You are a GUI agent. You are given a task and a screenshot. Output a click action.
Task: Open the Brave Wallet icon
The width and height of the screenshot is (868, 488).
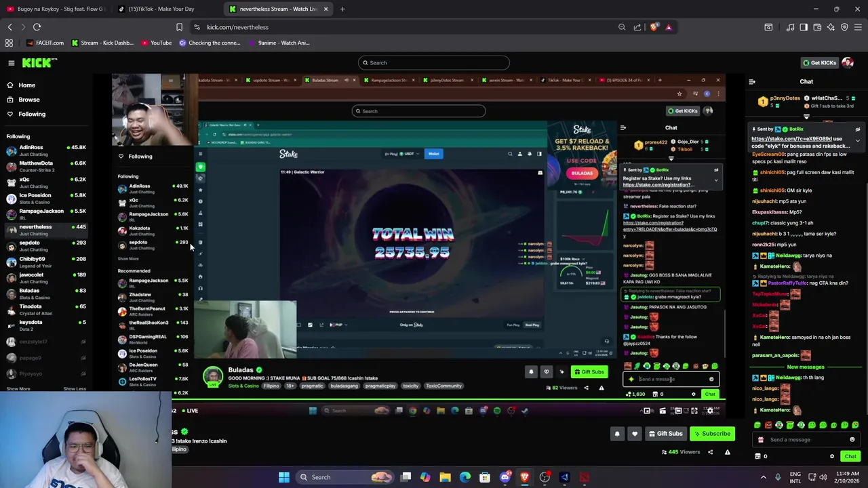(817, 27)
